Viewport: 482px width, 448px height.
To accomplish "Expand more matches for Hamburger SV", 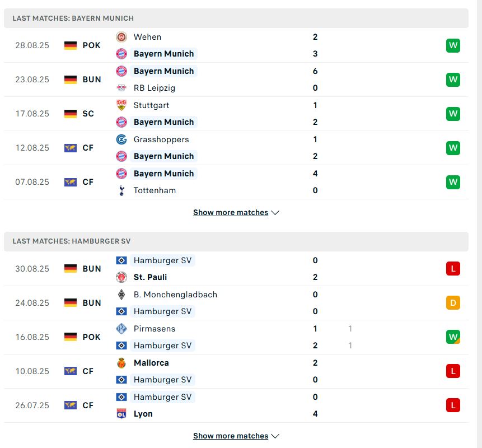I will (x=236, y=436).
